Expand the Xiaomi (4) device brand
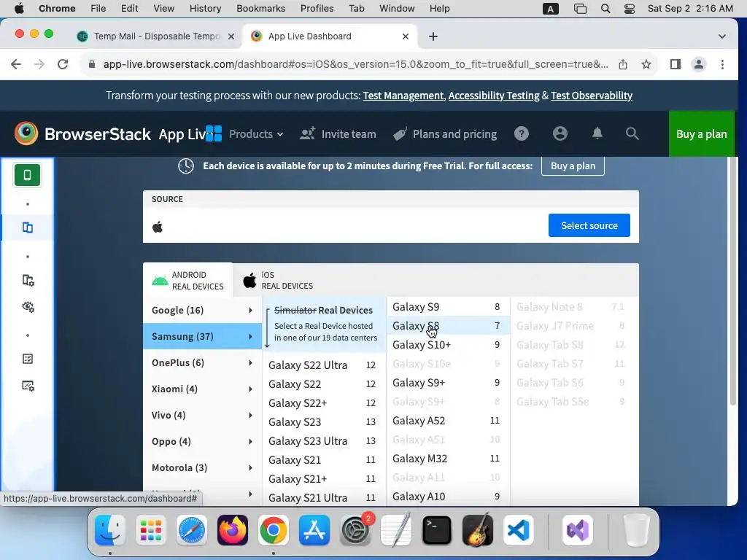Screen dimensions: 747x560 pyautogui.click(x=202, y=389)
